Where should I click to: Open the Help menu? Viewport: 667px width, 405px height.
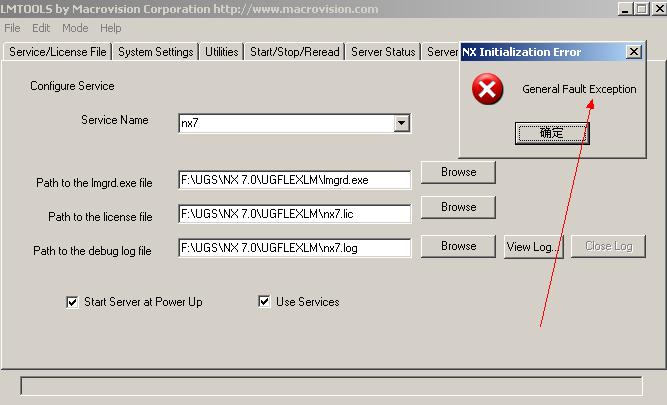(x=111, y=28)
